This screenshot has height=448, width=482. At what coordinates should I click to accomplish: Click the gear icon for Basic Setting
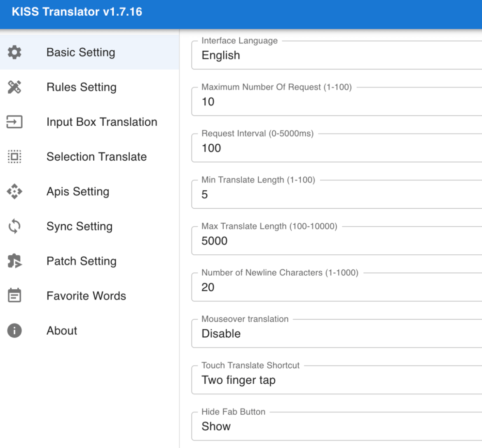[x=14, y=52]
